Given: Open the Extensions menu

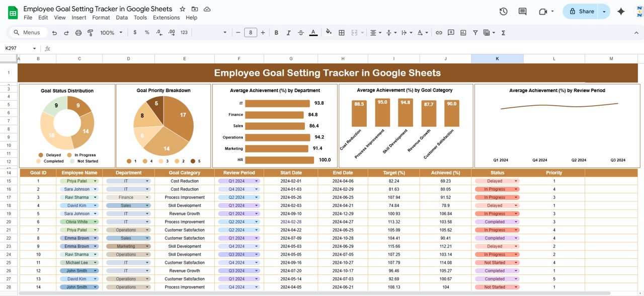Looking at the screenshot, I should [x=166, y=18].
